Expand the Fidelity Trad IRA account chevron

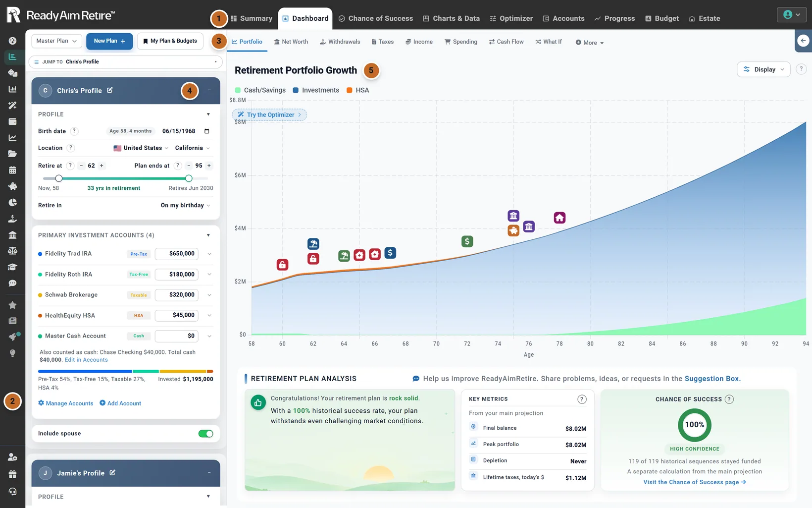pyautogui.click(x=209, y=254)
